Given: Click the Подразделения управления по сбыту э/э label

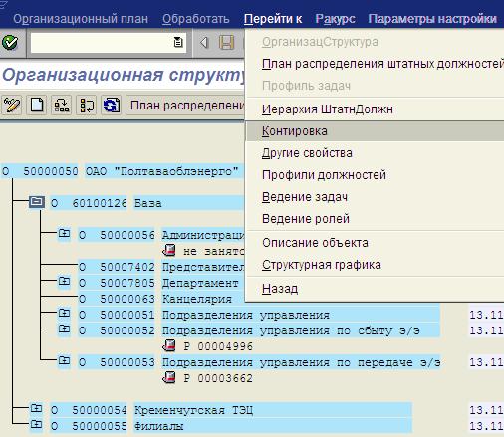Looking at the screenshot, I should [x=291, y=330].
